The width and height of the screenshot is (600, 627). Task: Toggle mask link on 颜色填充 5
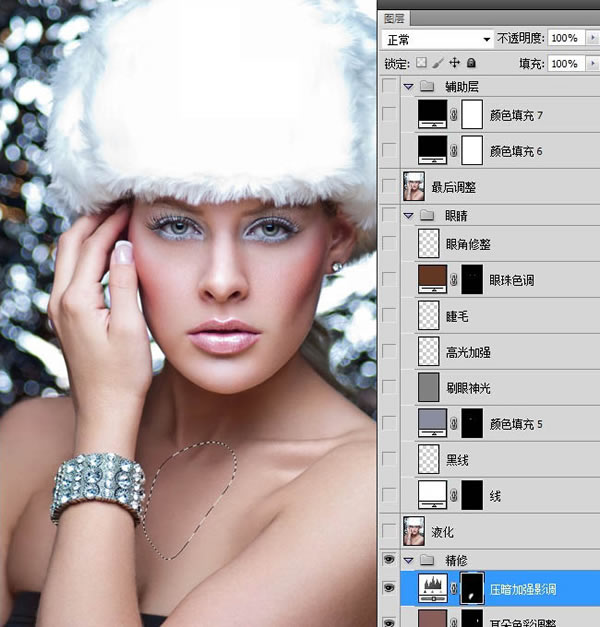pos(454,423)
